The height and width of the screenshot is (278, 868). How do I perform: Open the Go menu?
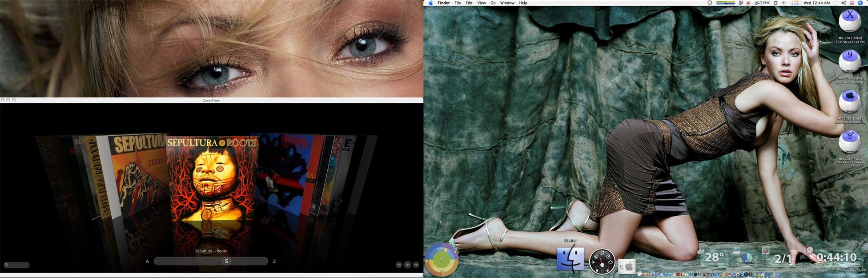[x=493, y=3]
